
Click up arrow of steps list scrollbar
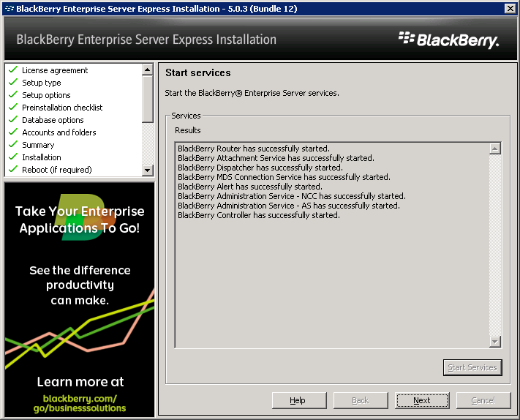click(147, 70)
